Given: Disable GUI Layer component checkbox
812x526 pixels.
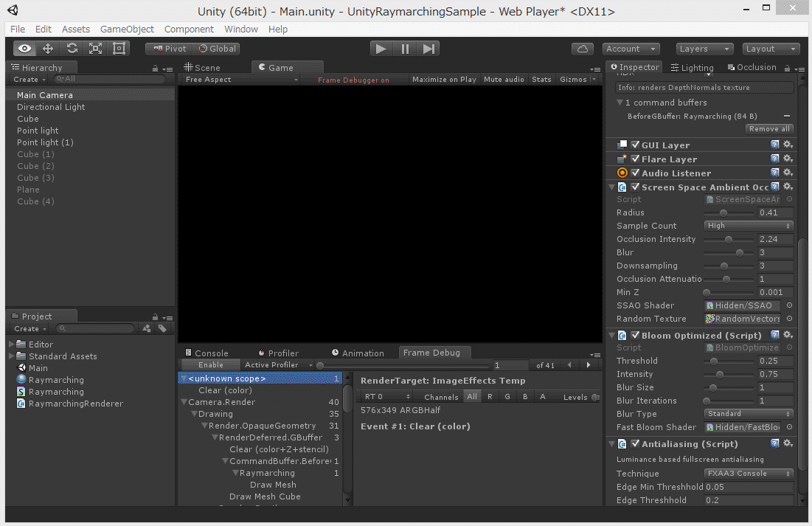Looking at the screenshot, I should point(636,145).
